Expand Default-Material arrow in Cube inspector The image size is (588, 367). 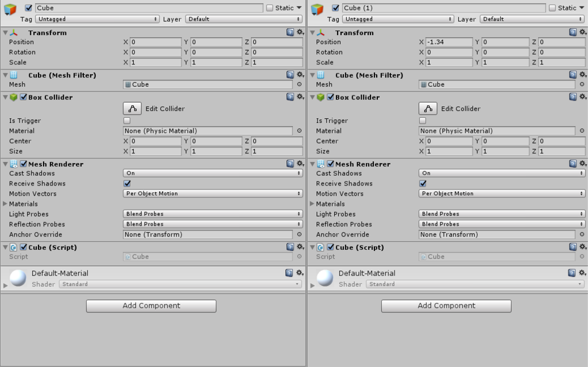5,285
